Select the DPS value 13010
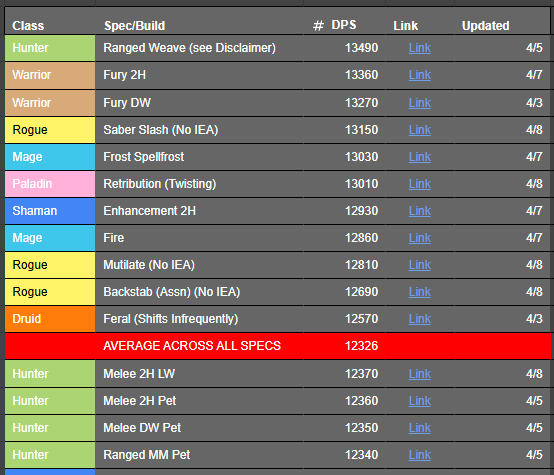Screen dimensions: 554x475 click(361, 184)
